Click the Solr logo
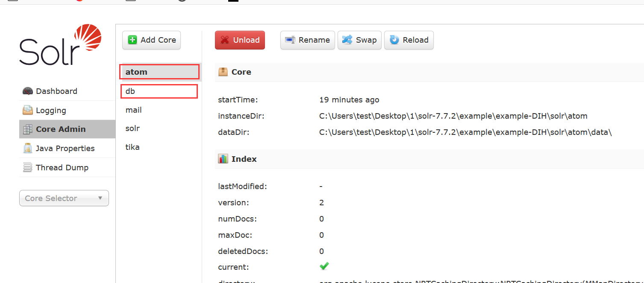The height and width of the screenshot is (283, 644). (x=60, y=45)
